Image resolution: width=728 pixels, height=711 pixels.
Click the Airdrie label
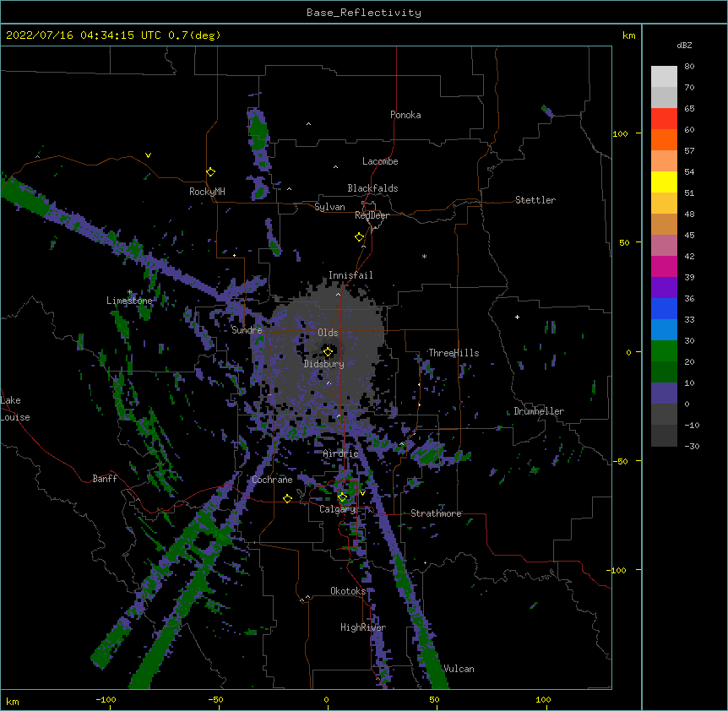[x=341, y=453]
